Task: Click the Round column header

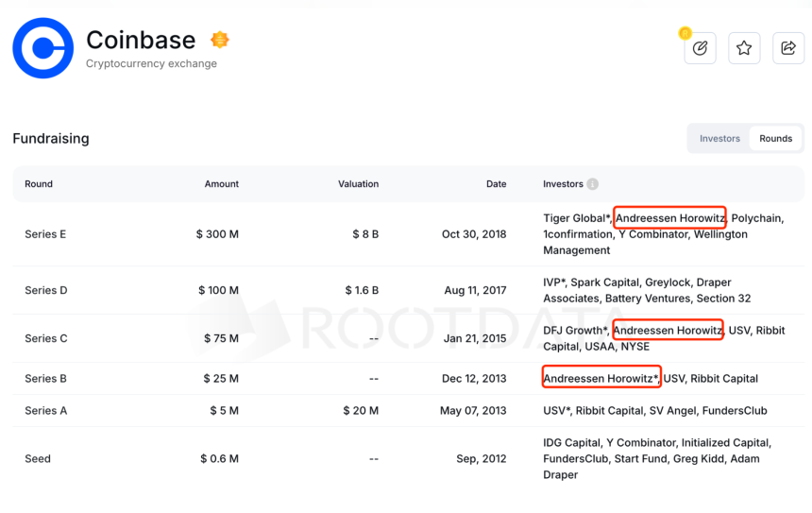Action: click(39, 184)
